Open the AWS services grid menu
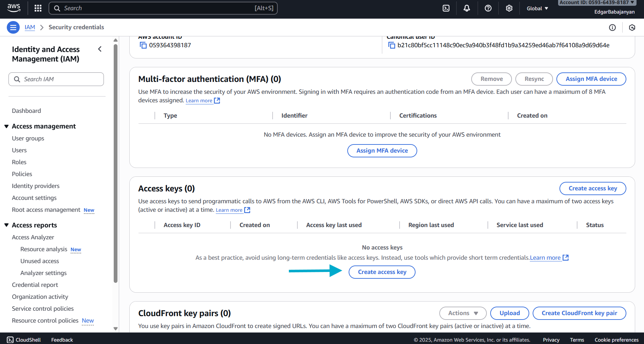The width and height of the screenshot is (644, 344). (x=38, y=8)
